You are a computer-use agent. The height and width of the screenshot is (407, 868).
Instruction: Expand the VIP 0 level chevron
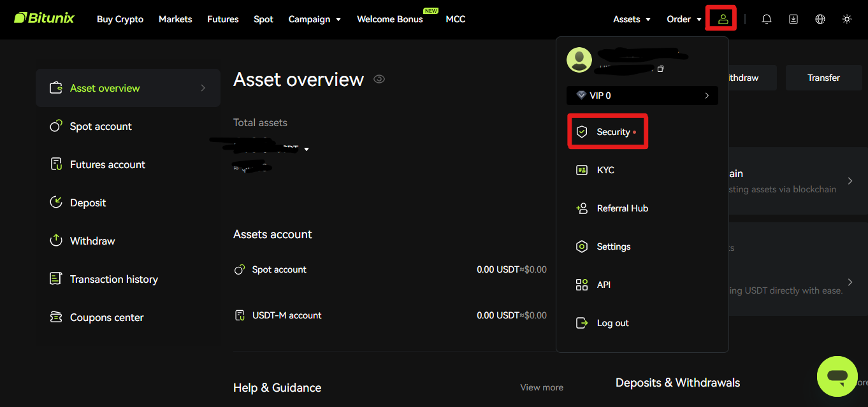(x=707, y=96)
